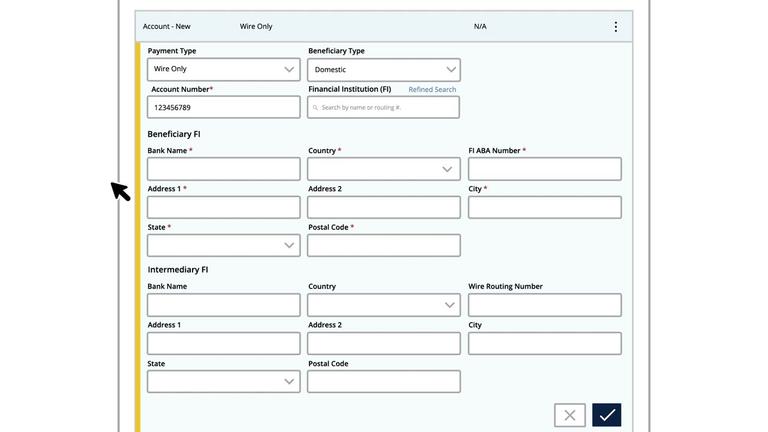Click the 'Intermediary FI' section heading
Image resolution: width=768 pixels, height=432 pixels.
[178, 269]
